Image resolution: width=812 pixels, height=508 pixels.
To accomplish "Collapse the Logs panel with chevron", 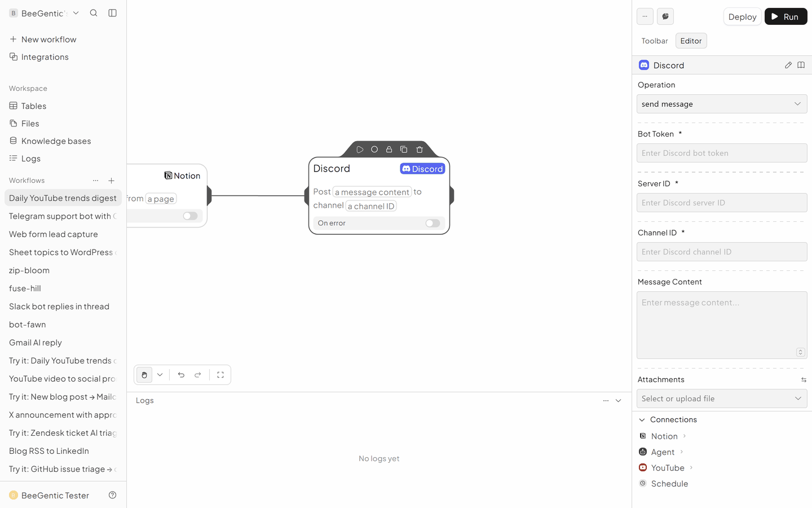I will coord(619,401).
